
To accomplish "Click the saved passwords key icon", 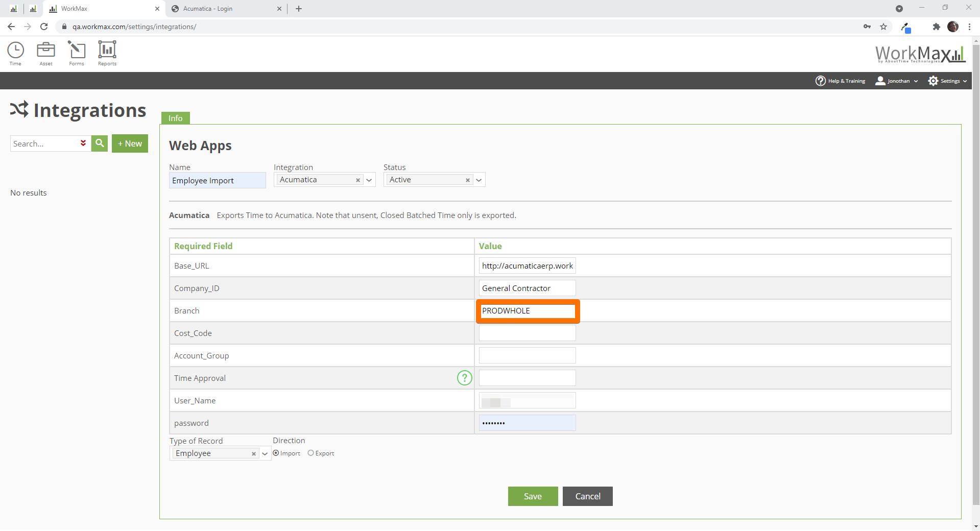I will (x=867, y=27).
